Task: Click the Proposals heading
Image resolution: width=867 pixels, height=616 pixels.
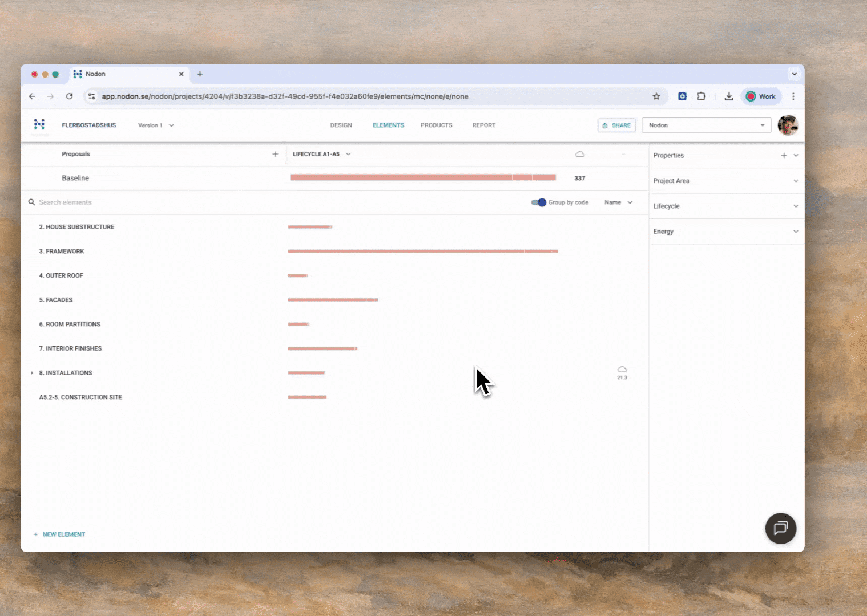Action: coord(76,154)
